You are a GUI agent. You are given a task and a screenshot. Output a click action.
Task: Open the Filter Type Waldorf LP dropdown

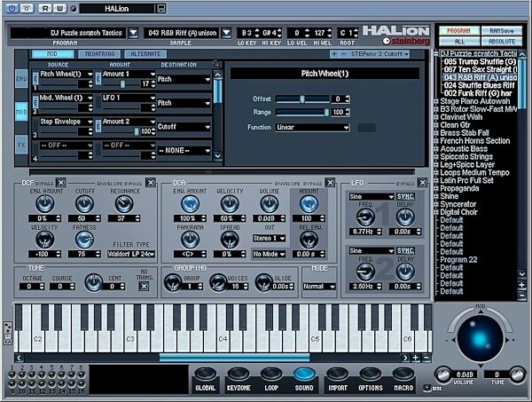131,254
